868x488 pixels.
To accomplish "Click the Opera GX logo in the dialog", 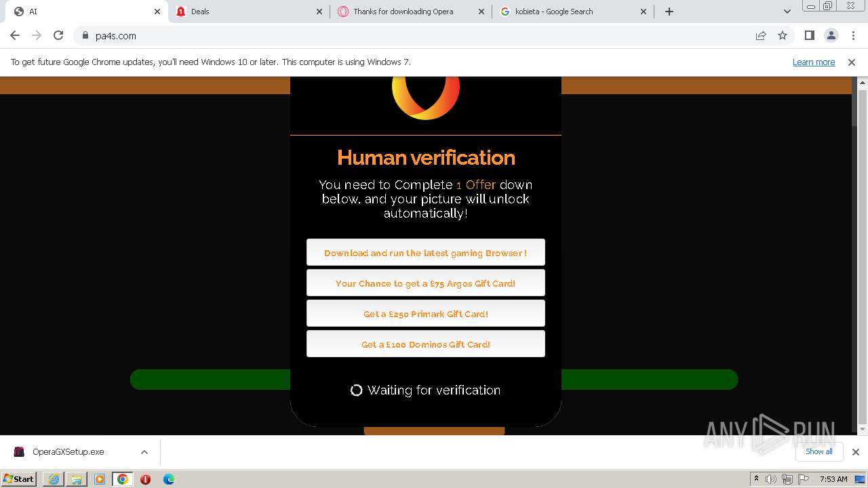I will tap(426, 98).
